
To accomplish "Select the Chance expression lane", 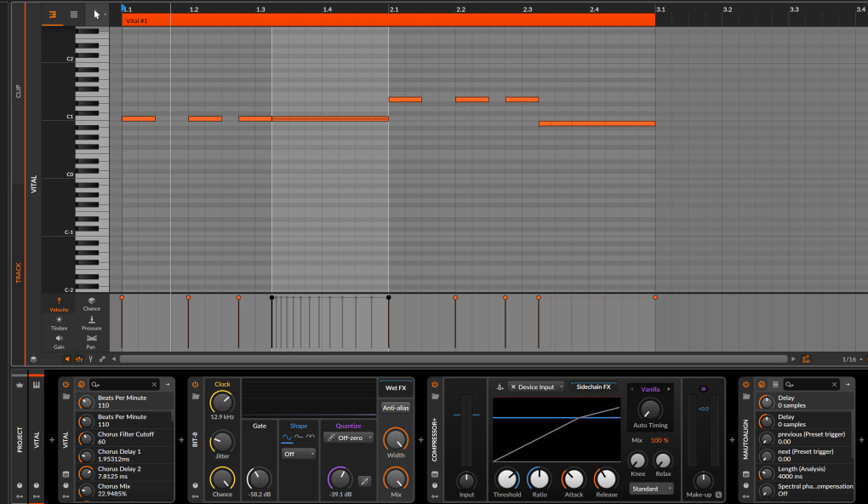I will [x=91, y=305].
